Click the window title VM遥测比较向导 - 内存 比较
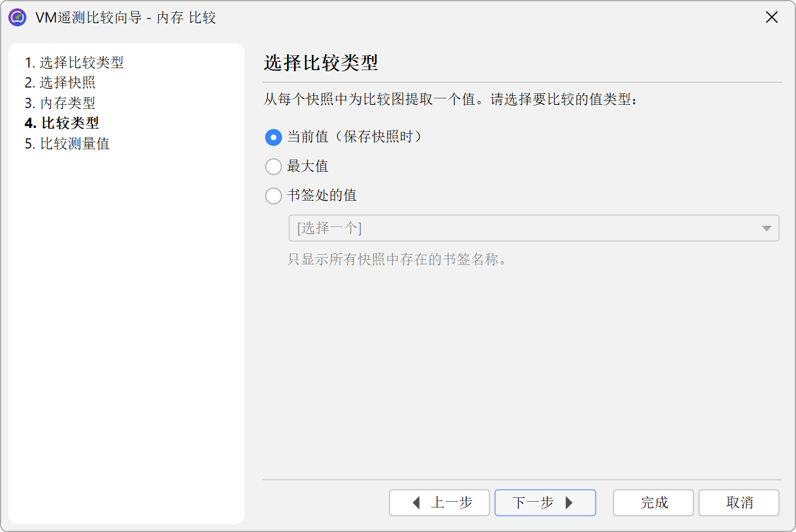 coord(125,17)
